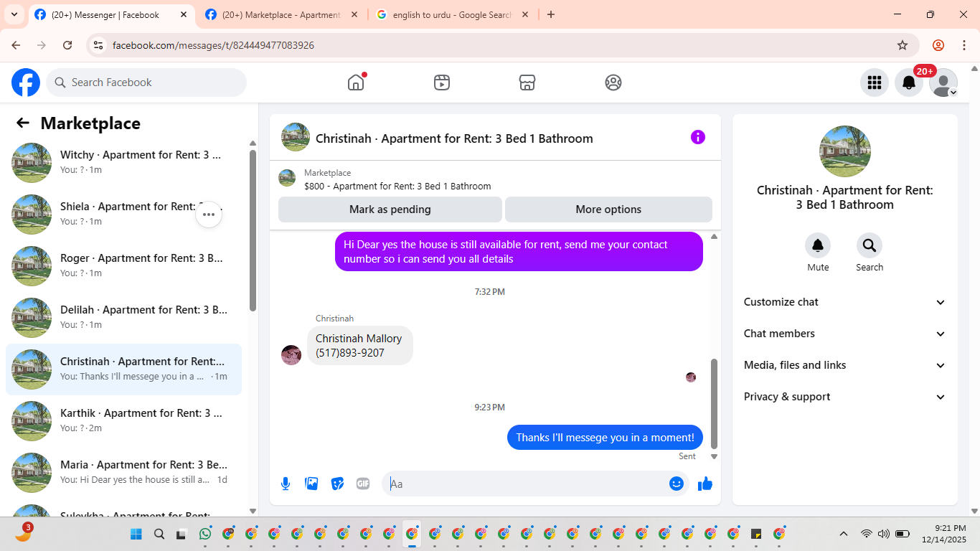Search in conversation magnifier icon
This screenshot has width=980, height=551.
click(870, 245)
